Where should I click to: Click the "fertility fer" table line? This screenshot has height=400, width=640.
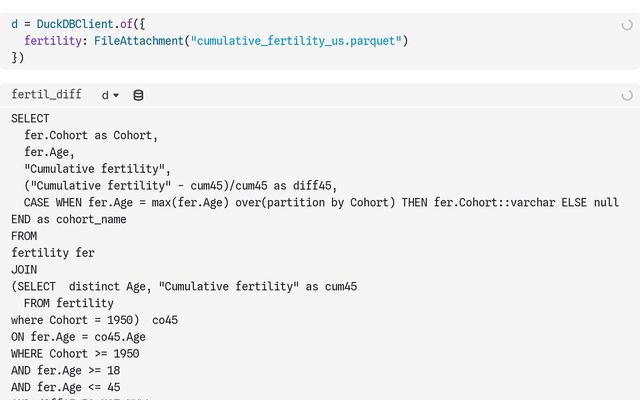click(x=53, y=253)
